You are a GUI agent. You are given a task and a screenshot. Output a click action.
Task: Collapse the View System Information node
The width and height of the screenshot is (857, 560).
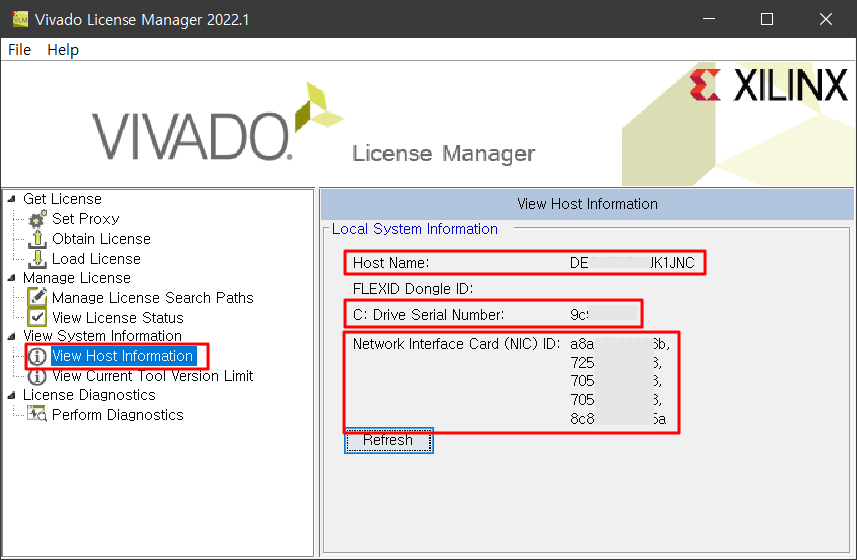(11, 336)
